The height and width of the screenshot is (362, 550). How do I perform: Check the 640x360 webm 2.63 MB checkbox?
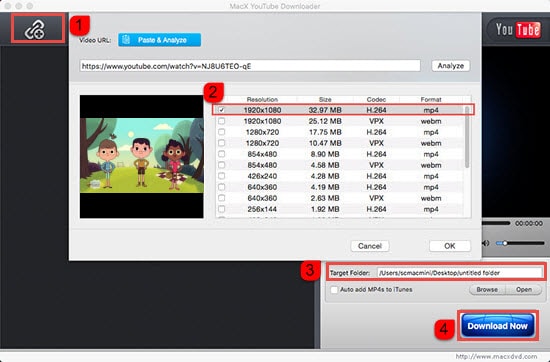[221, 198]
